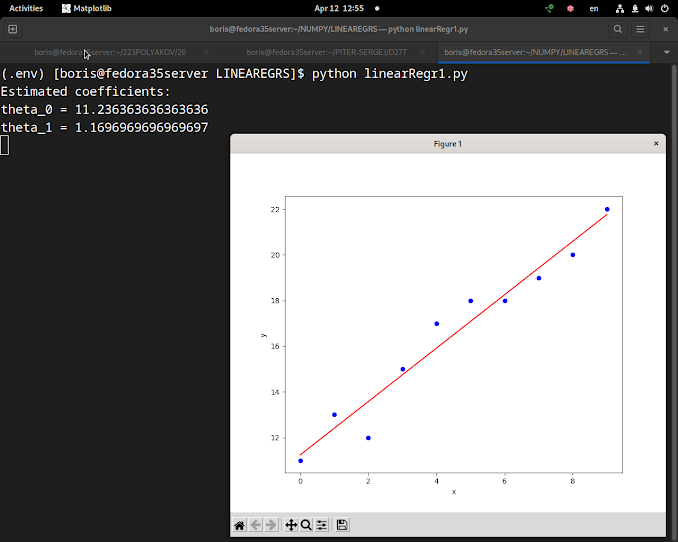This screenshot has width=678, height=542.
Task: Open a new terminal tab with the plus icon
Action: click(13, 29)
